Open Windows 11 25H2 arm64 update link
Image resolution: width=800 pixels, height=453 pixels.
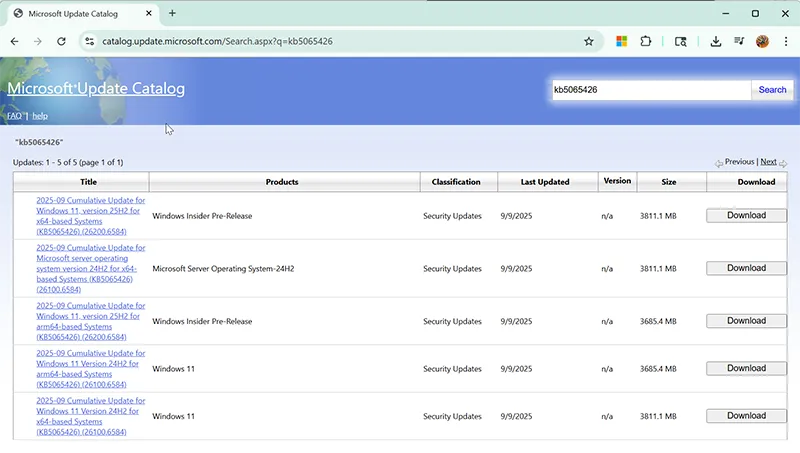point(90,321)
